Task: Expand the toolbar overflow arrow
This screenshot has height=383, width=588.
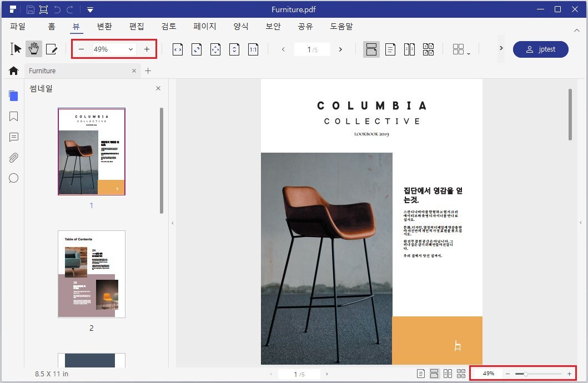Action: [x=501, y=48]
